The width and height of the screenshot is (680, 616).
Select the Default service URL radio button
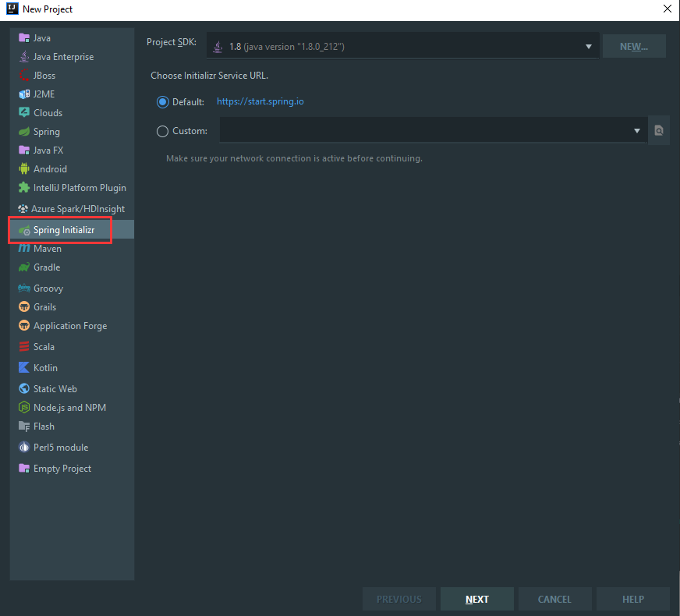(x=163, y=102)
